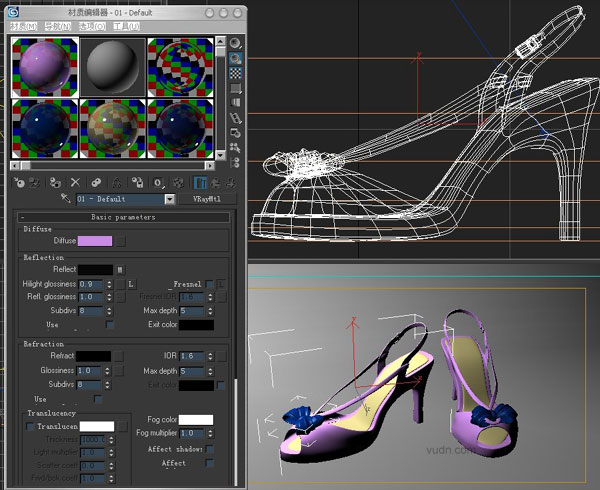
Task: Toggle Backlight icon in side toolbar
Action: [x=235, y=58]
